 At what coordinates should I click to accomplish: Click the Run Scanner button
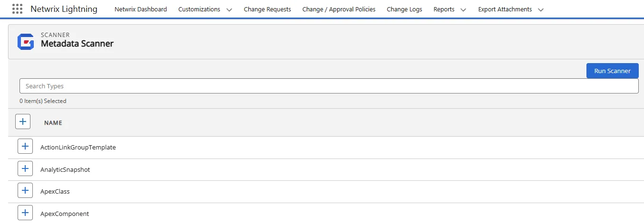612,71
